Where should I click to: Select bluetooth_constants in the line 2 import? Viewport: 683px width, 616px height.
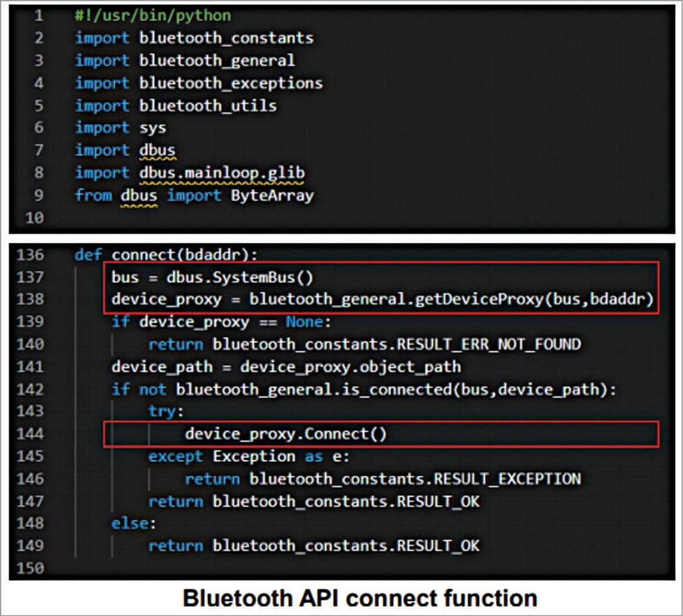[226, 38]
